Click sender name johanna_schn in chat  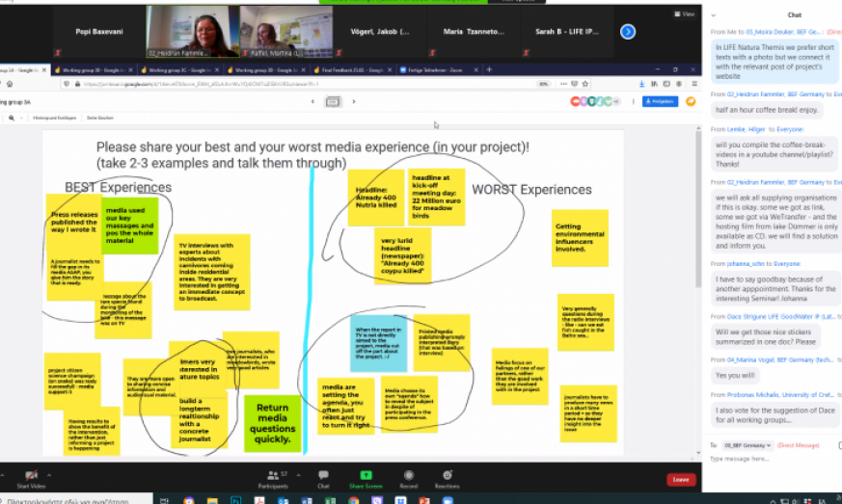(746, 263)
